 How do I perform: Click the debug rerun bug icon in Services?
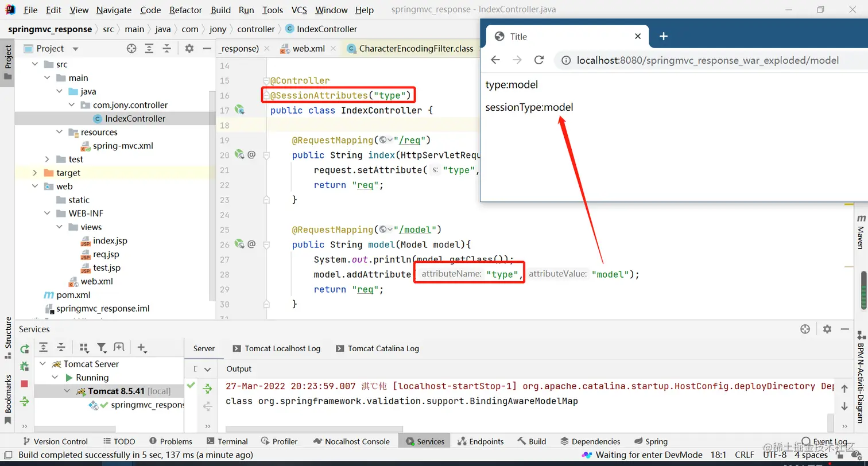tap(25, 366)
